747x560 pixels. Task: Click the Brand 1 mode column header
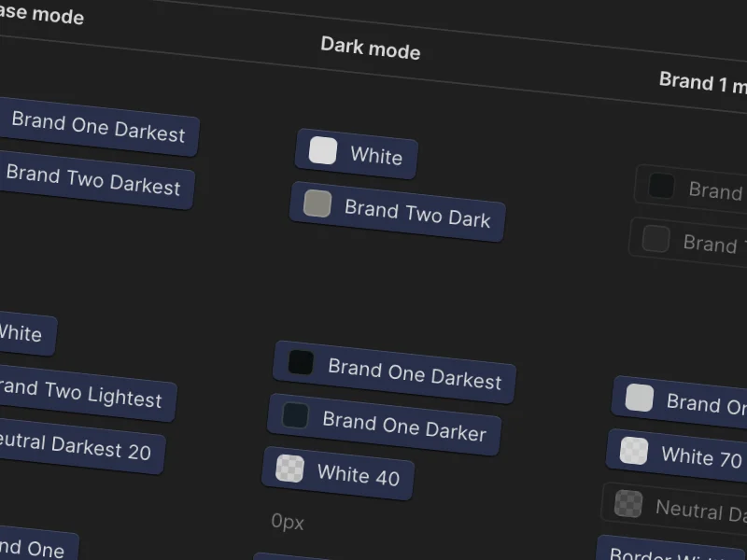click(x=703, y=83)
